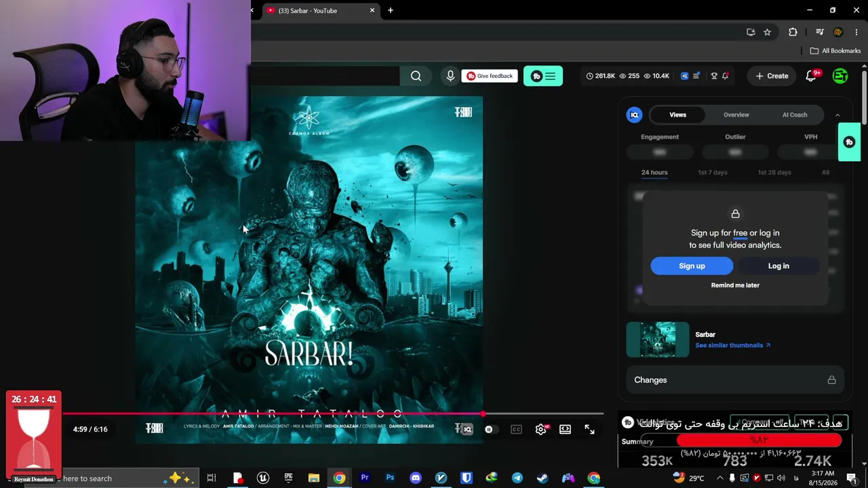Enter fullscreen from the player controls
Screen dimensions: 868x488
click(x=589, y=429)
